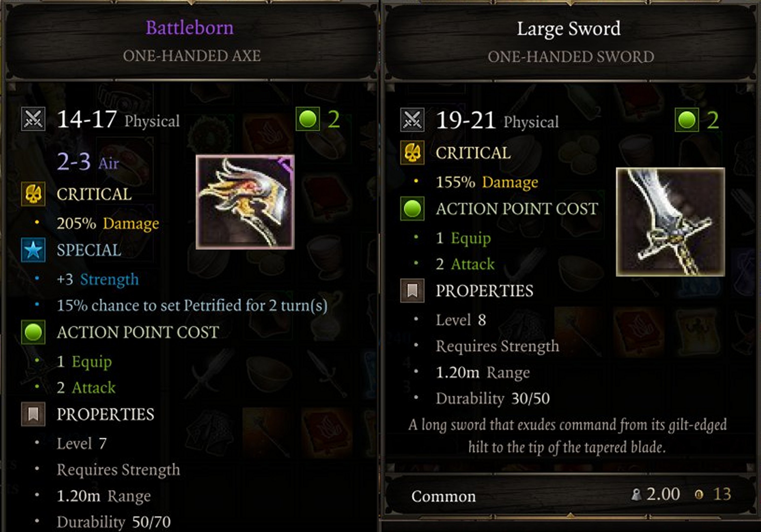Click the crossed swords damage icon for Large Sword
The image size is (761, 532).
point(412,120)
